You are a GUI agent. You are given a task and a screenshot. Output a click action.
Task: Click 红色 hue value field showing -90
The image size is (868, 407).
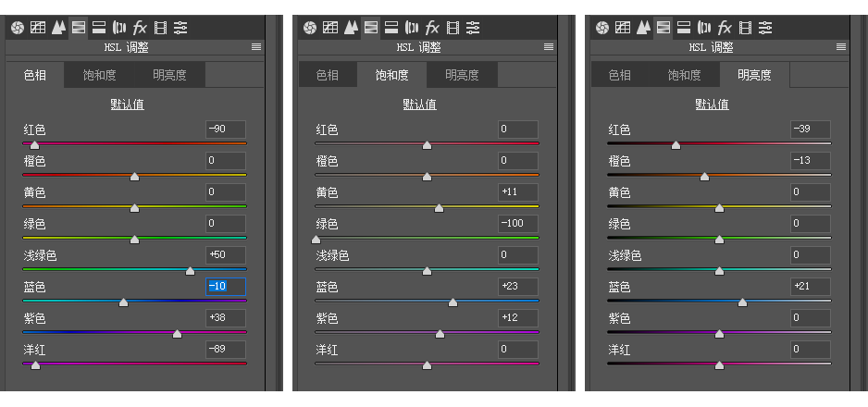point(226,129)
